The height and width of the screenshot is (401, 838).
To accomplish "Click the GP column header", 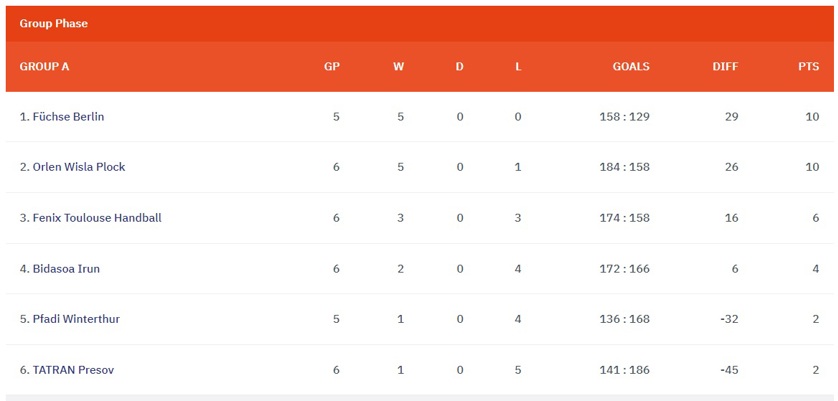I will [332, 67].
